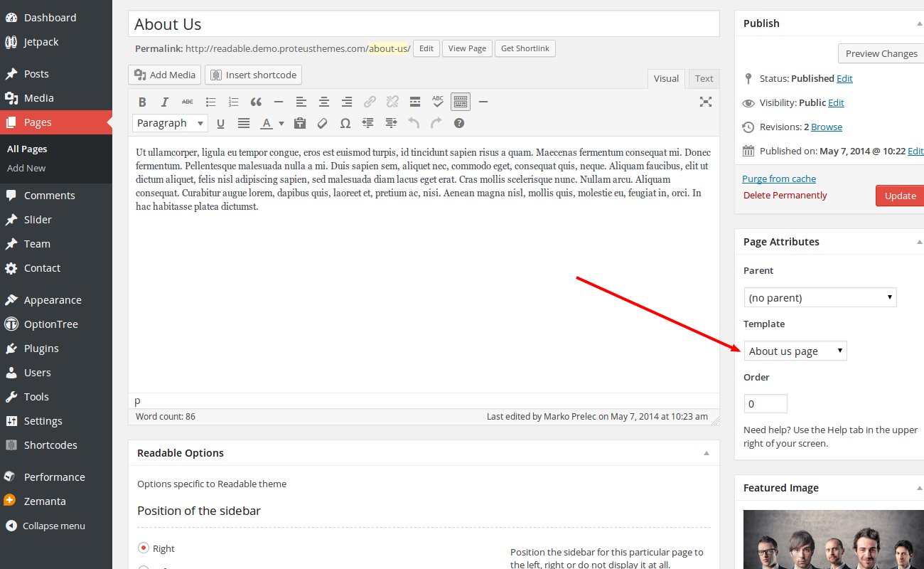
Task: Open Media in the admin menu
Action: tap(56, 98)
